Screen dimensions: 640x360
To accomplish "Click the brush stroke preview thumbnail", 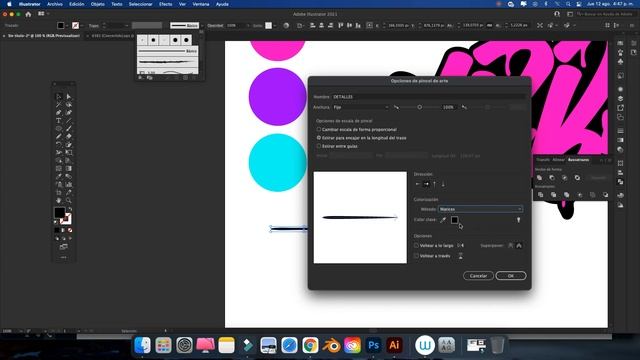I will tap(360, 218).
